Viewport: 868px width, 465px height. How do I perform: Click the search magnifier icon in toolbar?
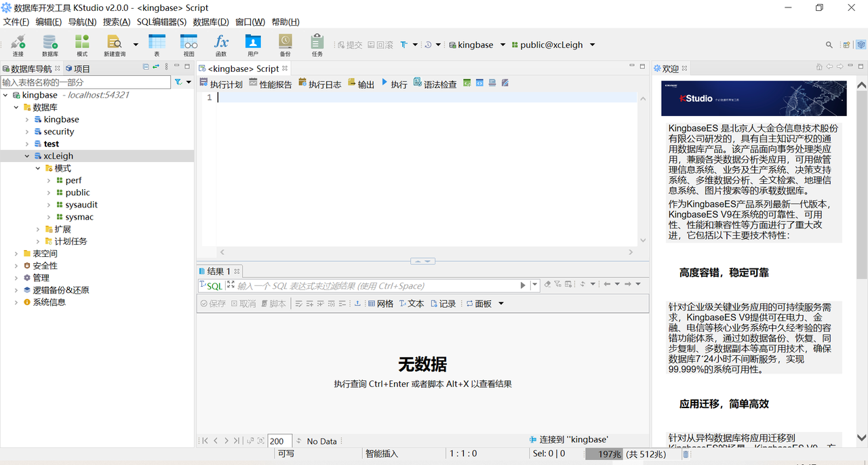click(829, 45)
